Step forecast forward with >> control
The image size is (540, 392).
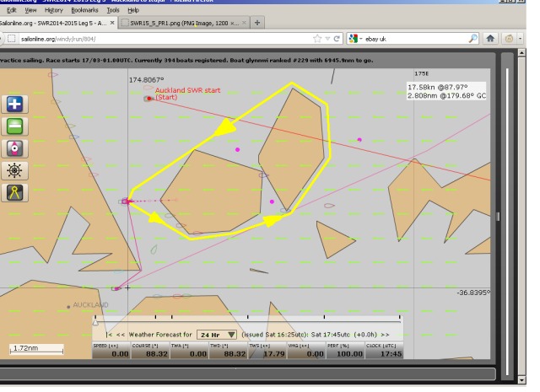point(385,335)
